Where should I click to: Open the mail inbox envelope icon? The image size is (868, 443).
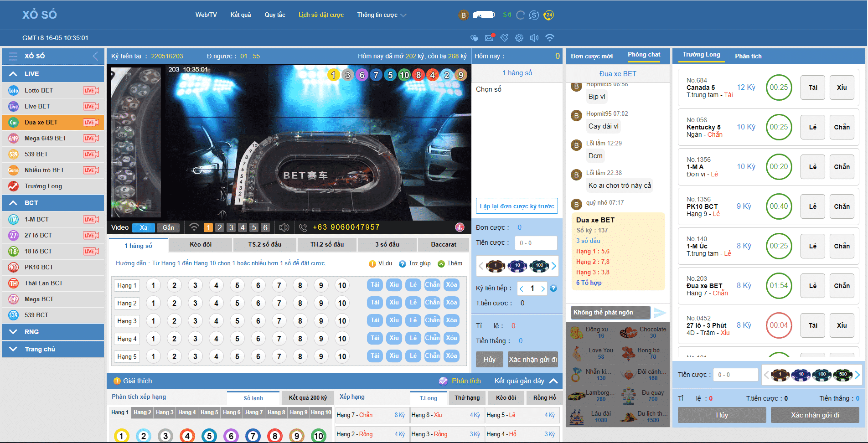coord(489,38)
